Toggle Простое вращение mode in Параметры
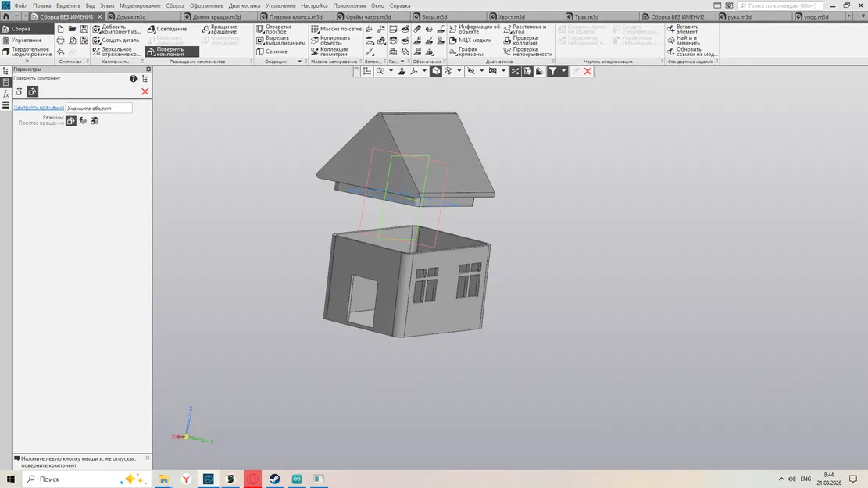Screen dimensions: 868x488 [x=70, y=120]
